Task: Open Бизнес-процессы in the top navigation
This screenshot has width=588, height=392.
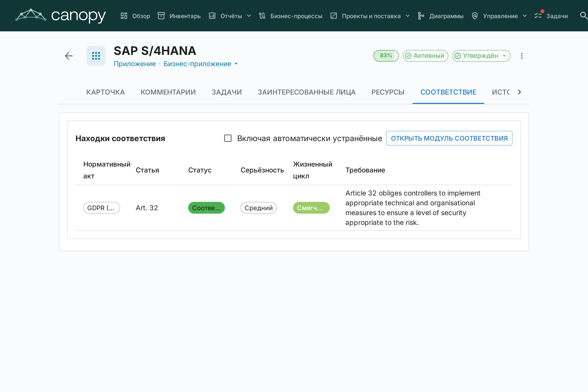Action: coord(291,16)
